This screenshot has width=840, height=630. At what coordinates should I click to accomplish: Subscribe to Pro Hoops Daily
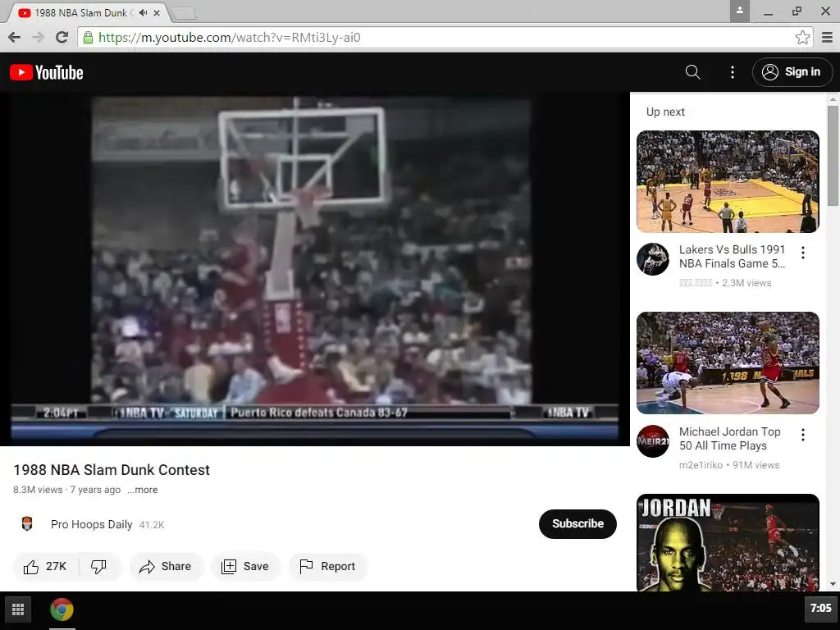click(x=577, y=524)
